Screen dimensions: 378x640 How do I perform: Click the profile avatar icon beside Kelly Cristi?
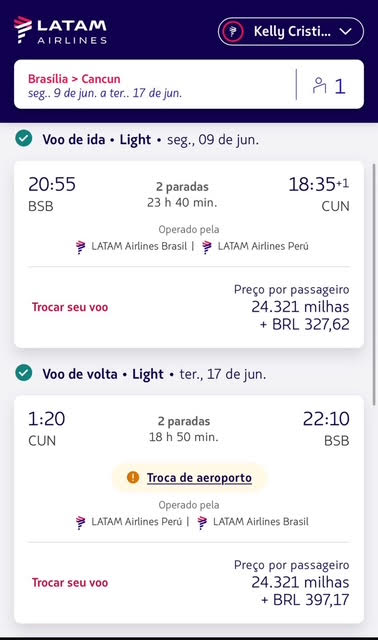(233, 31)
